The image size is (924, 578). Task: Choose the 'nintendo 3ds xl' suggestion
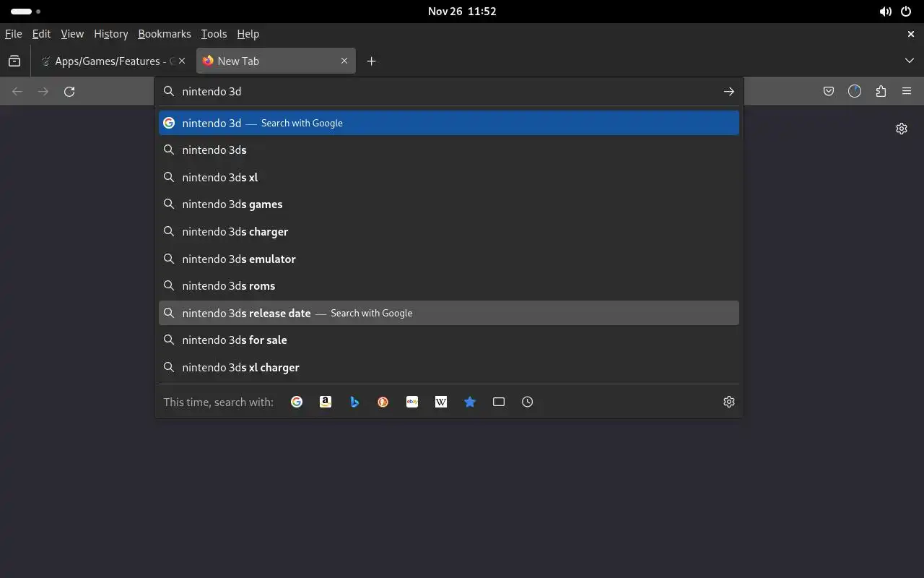[x=449, y=177]
